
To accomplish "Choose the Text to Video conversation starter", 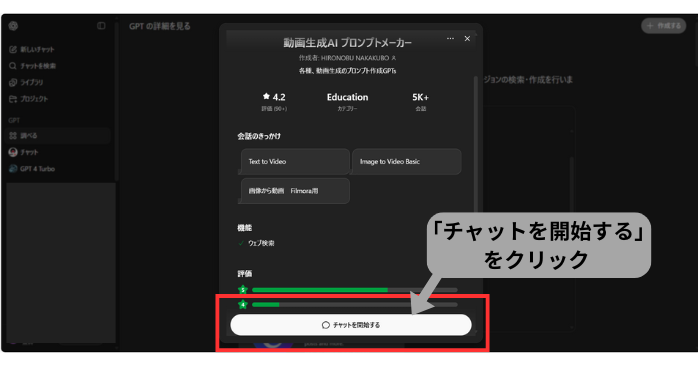I will (296, 162).
